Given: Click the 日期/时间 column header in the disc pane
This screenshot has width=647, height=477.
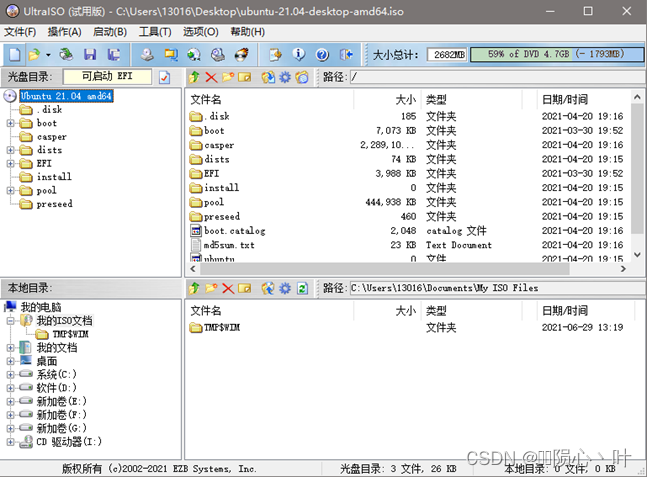Looking at the screenshot, I should point(564,99).
